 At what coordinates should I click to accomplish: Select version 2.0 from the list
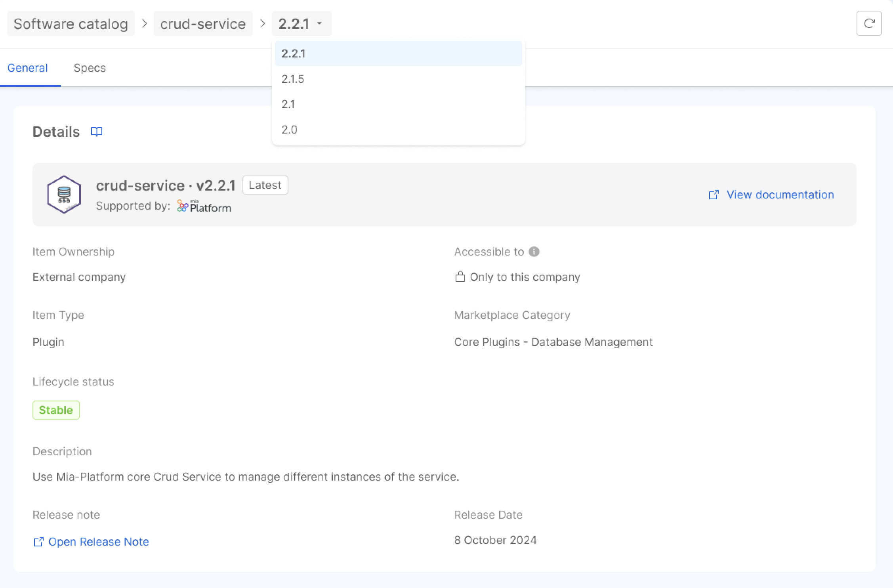click(x=289, y=129)
